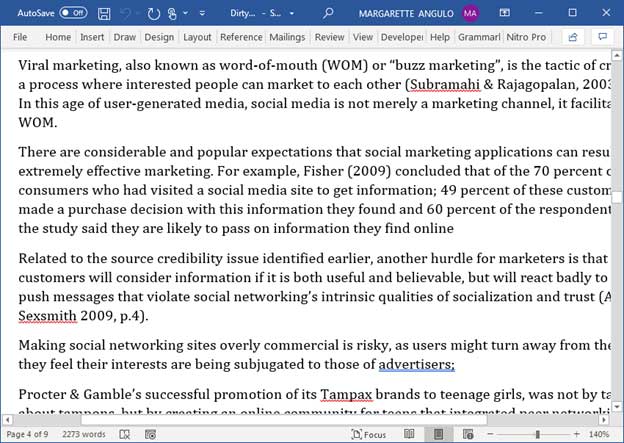Screen dimensions: 624x443
Task: Click 'Procter' at start of last paragraph
Action: [x=42, y=394]
